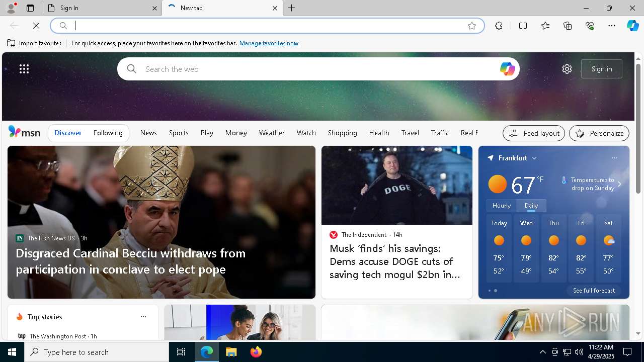Open Collections icon in toolbar
This screenshot has width=644, height=362.
[x=568, y=26]
